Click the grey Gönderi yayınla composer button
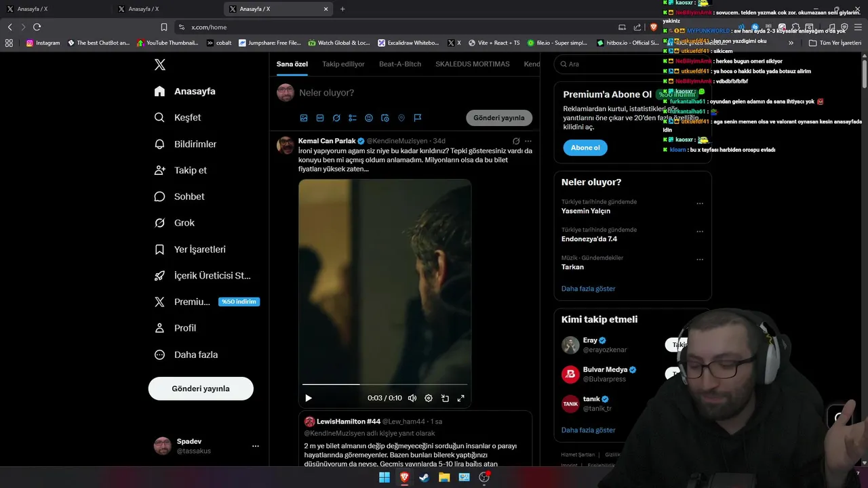The width and height of the screenshot is (868, 488). tap(499, 118)
